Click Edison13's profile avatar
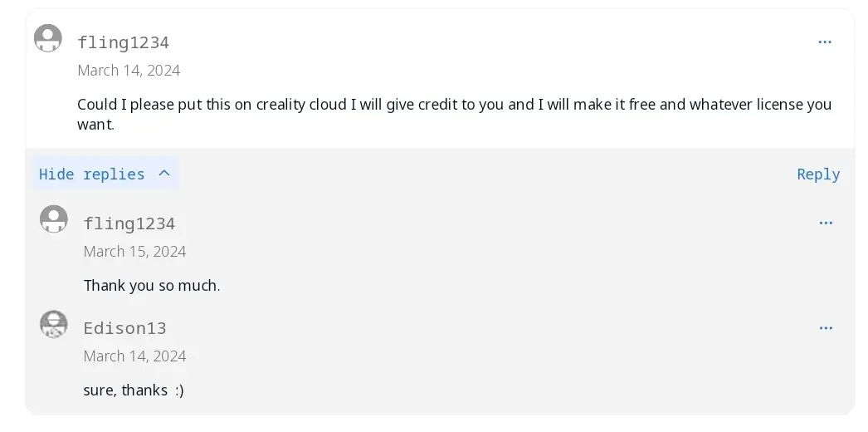Viewport: 868px width, 432px height. 54,324
